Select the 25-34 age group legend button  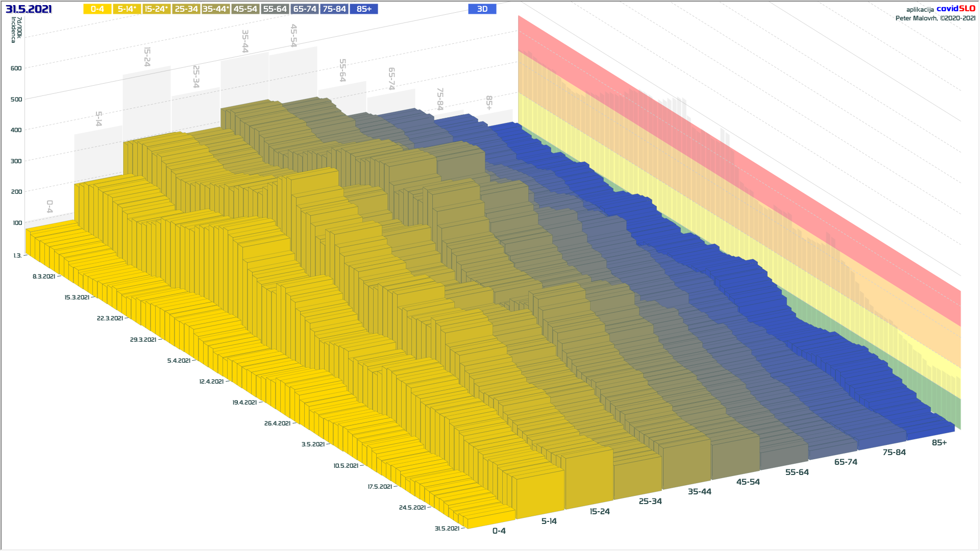point(186,9)
